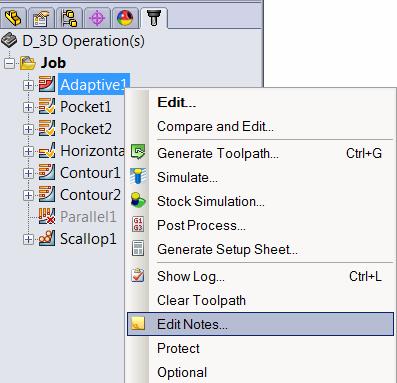Image resolution: width=397 pixels, height=383 pixels.
Task: Click the Generate Toolpath icon
Action: click(138, 153)
